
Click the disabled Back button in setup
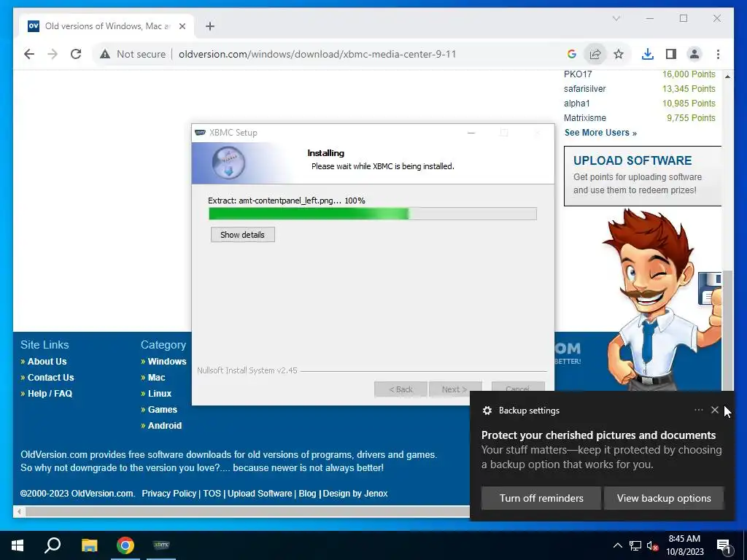coord(400,389)
